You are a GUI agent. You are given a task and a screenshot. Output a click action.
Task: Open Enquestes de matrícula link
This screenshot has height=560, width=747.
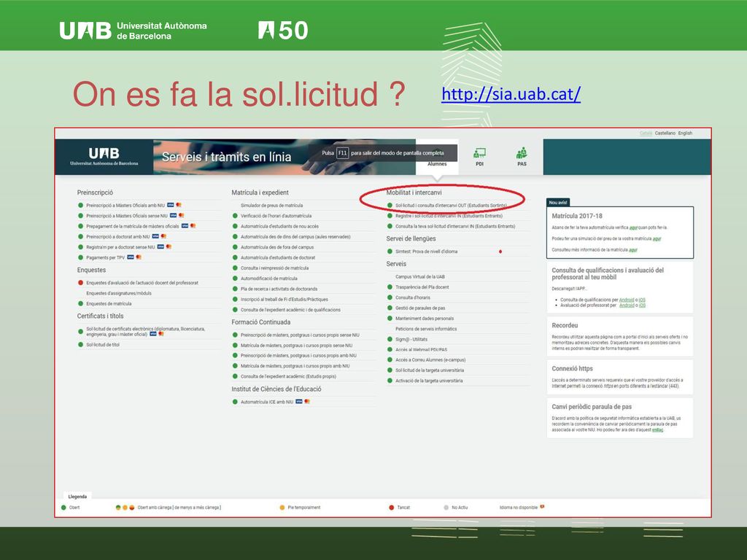[109, 304]
